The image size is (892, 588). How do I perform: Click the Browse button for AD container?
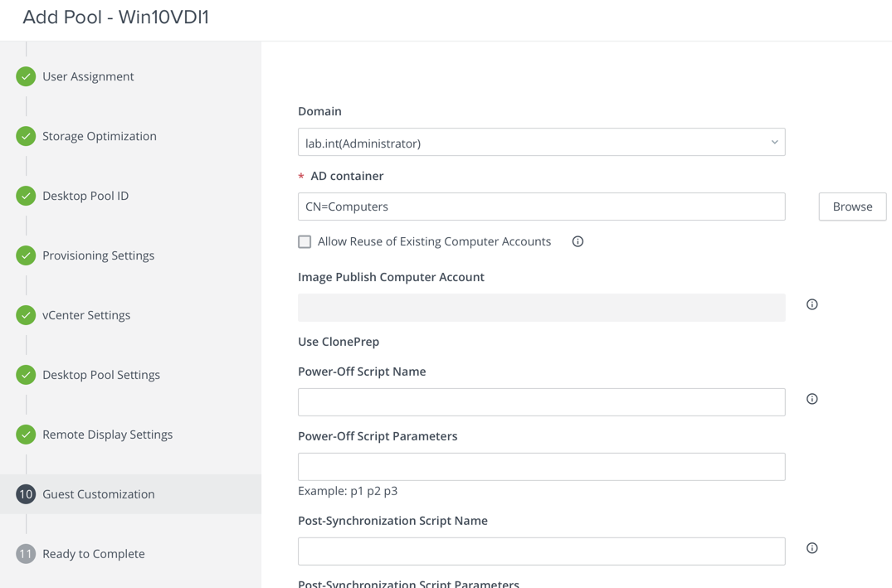pos(851,207)
